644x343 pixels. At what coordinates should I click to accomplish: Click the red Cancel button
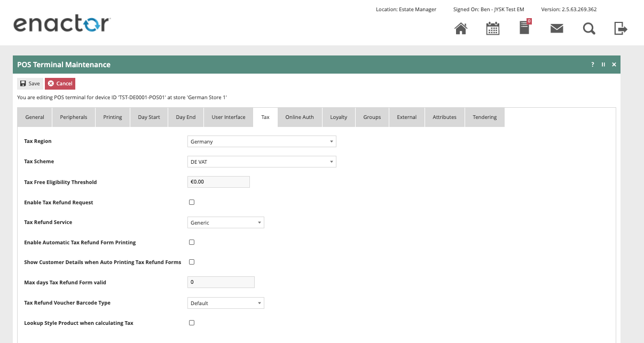(60, 84)
